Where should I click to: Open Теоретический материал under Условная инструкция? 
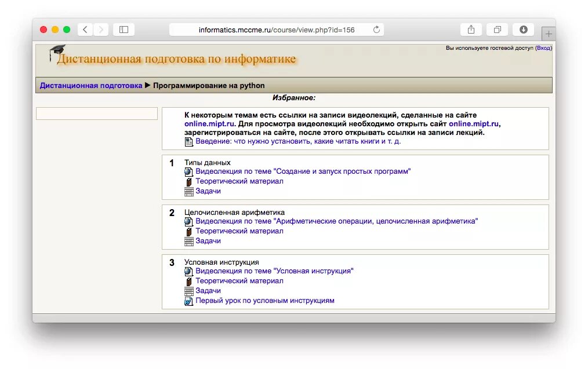[x=239, y=280]
